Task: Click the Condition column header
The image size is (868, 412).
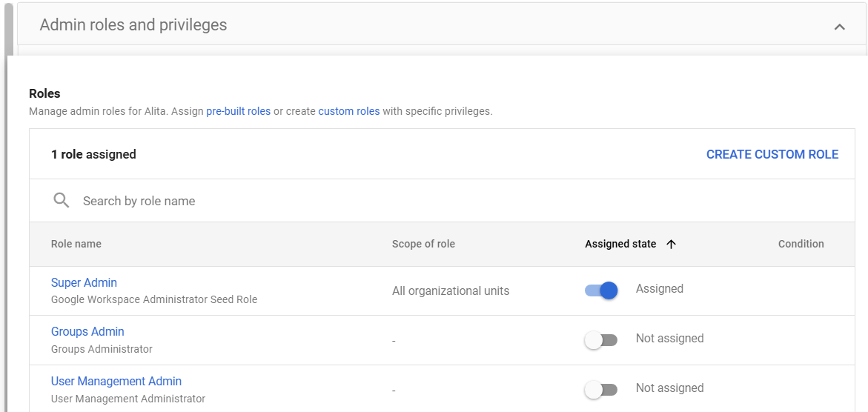Action: click(801, 244)
